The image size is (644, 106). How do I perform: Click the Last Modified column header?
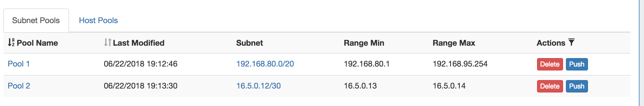pos(139,43)
